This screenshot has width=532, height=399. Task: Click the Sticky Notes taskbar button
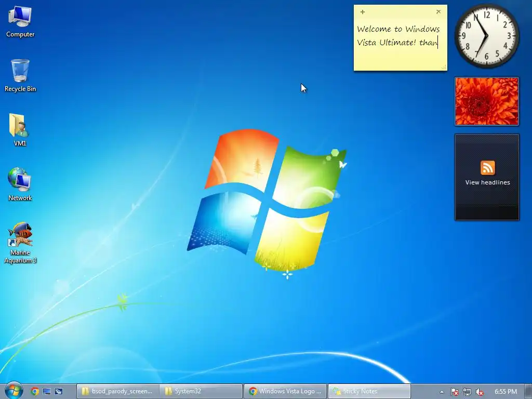(x=369, y=391)
